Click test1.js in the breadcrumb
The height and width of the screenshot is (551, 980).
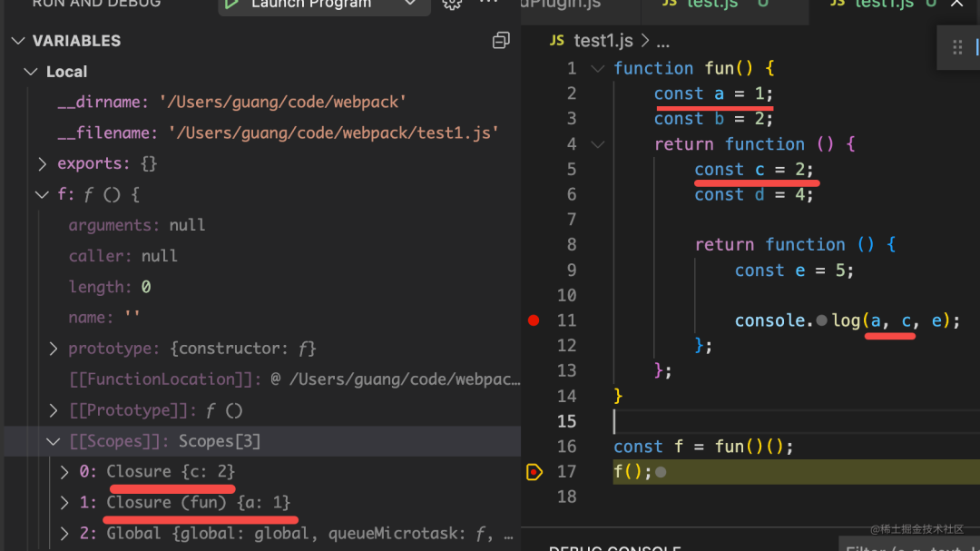603,41
